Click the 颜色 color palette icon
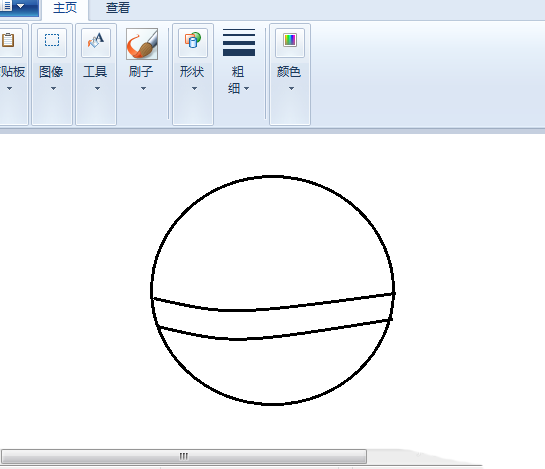Viewport: 545px width, 469px height. 290,40
